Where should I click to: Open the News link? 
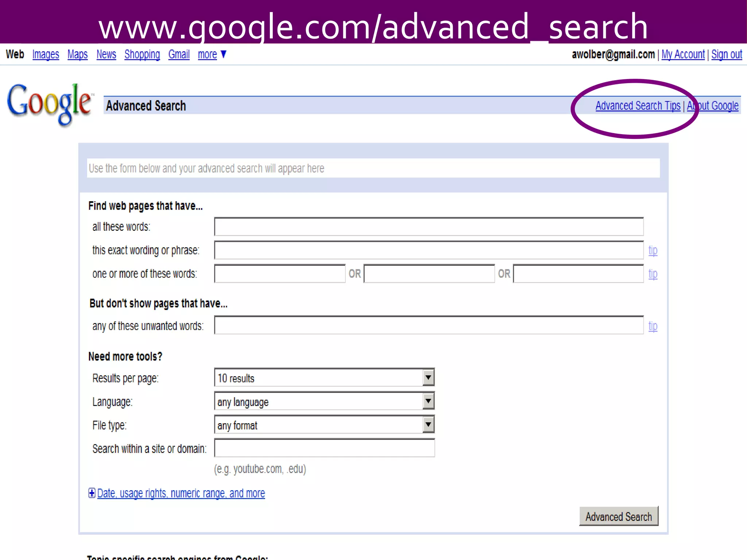click(x=106, y=54)
